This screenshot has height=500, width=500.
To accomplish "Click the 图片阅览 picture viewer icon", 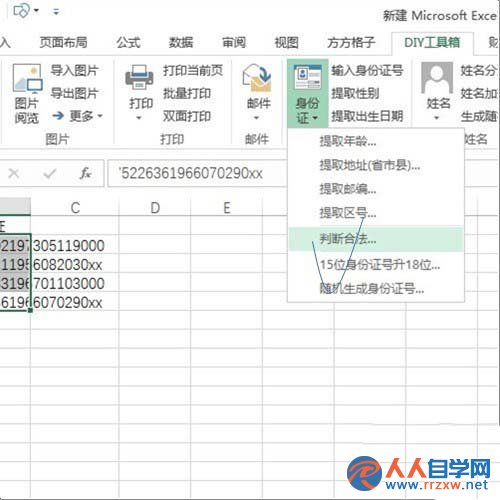I will click(x=27, y=79).
